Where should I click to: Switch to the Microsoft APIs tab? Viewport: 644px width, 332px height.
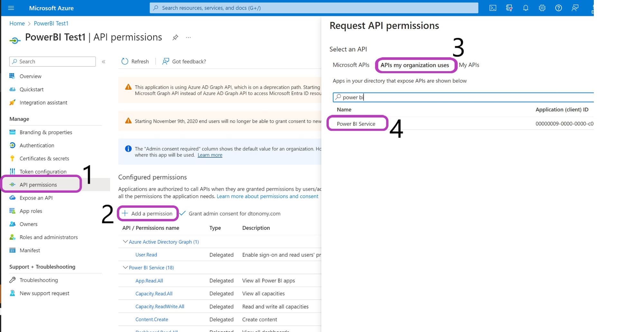(351, 65)
